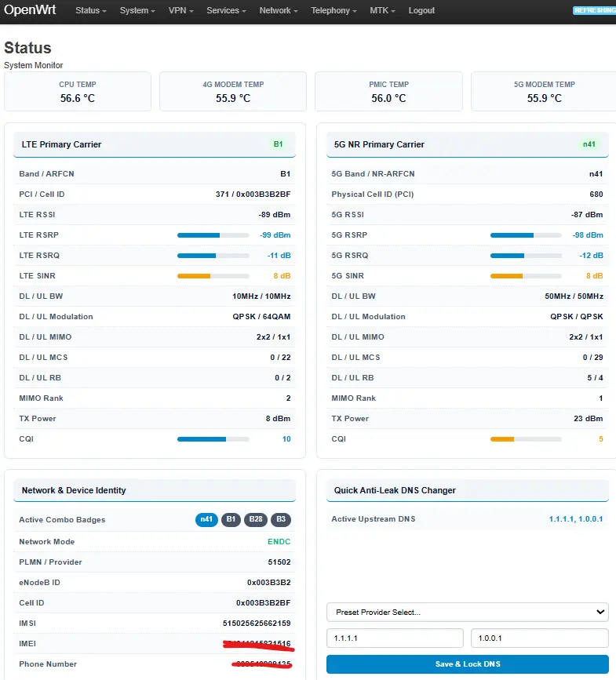Click the CPU TEMP card
This screenshot has height=680, width=616.
[x=78, y=92]
